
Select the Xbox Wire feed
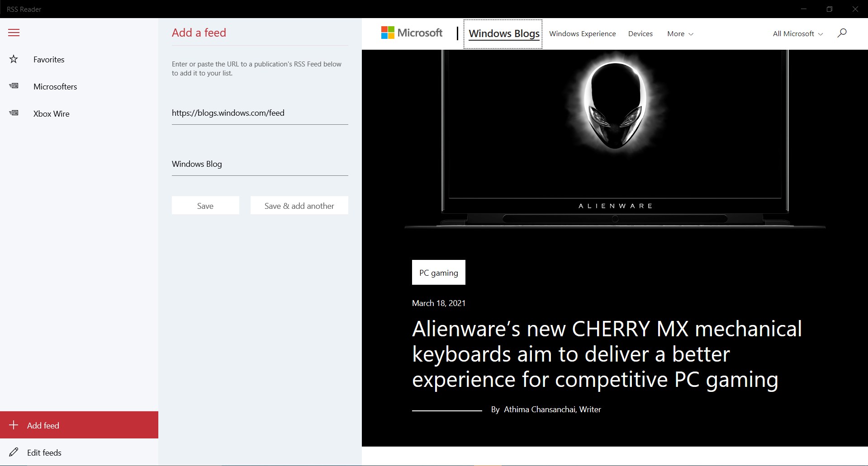pos(79,113)
